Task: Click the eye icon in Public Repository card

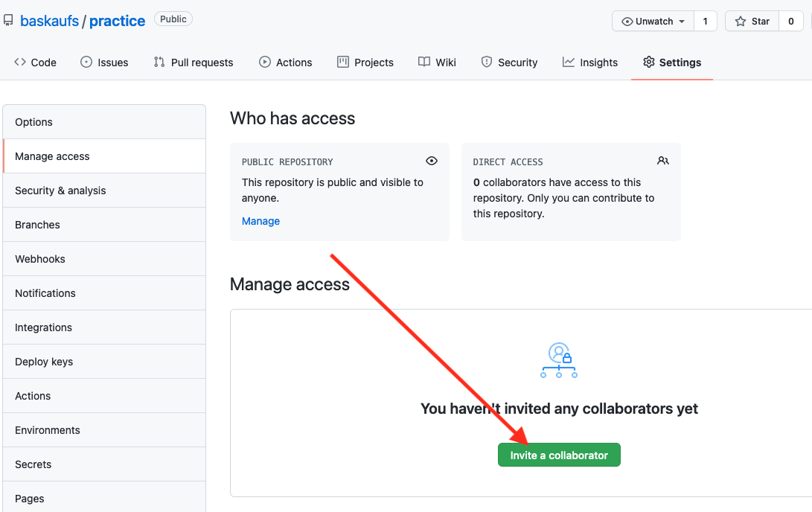Action: 432,161
